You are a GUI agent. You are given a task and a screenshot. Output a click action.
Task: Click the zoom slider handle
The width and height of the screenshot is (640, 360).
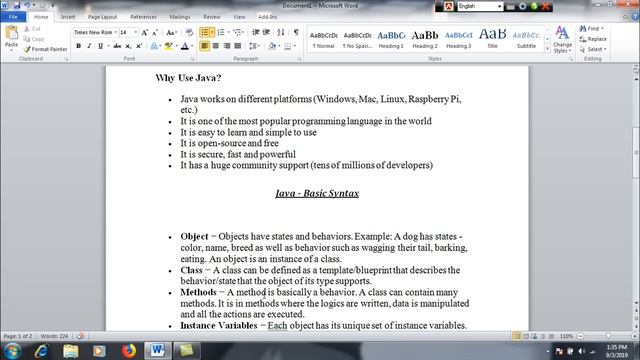click(608, 336)
